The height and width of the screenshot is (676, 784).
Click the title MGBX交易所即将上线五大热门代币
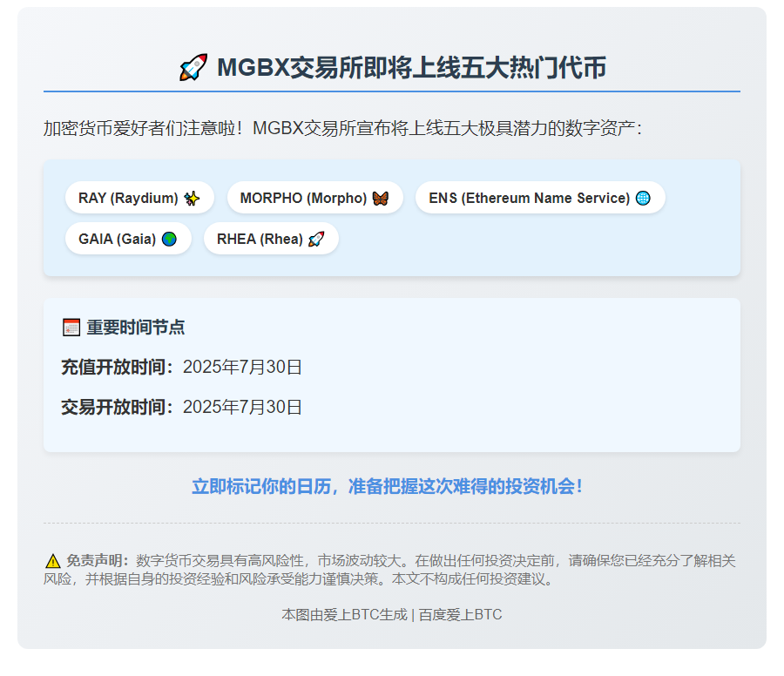411,67
